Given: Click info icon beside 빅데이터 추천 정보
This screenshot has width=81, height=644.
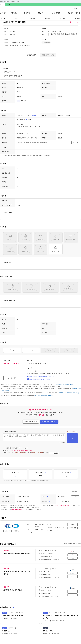Looking at the screenshot, I should click(x=14, y=607).
